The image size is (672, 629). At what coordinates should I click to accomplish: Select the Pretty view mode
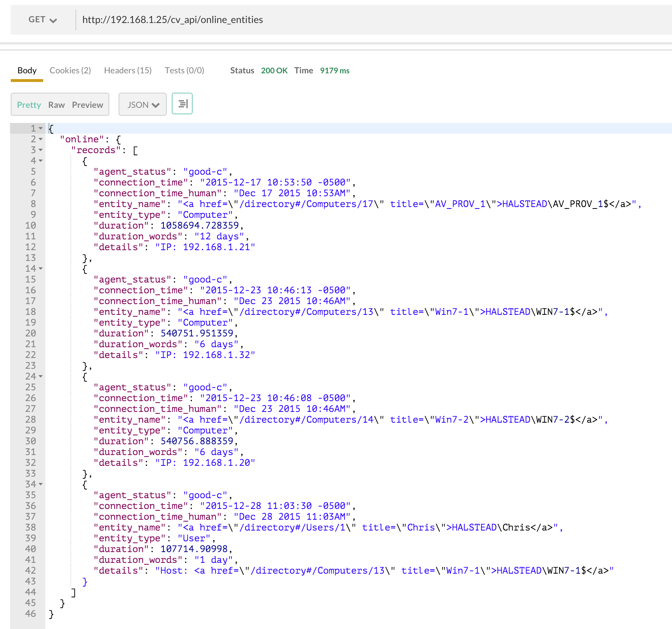(x=29, y=105)
